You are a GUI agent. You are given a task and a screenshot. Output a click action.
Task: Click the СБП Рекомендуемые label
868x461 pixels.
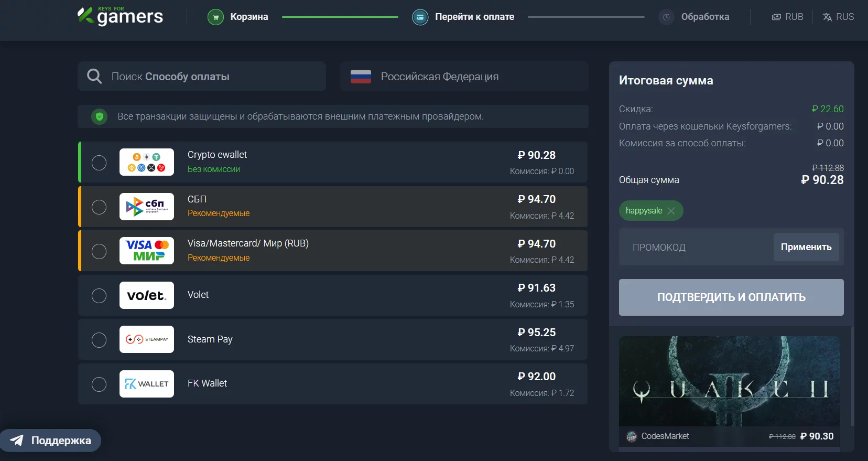click(x=219, y=213)
